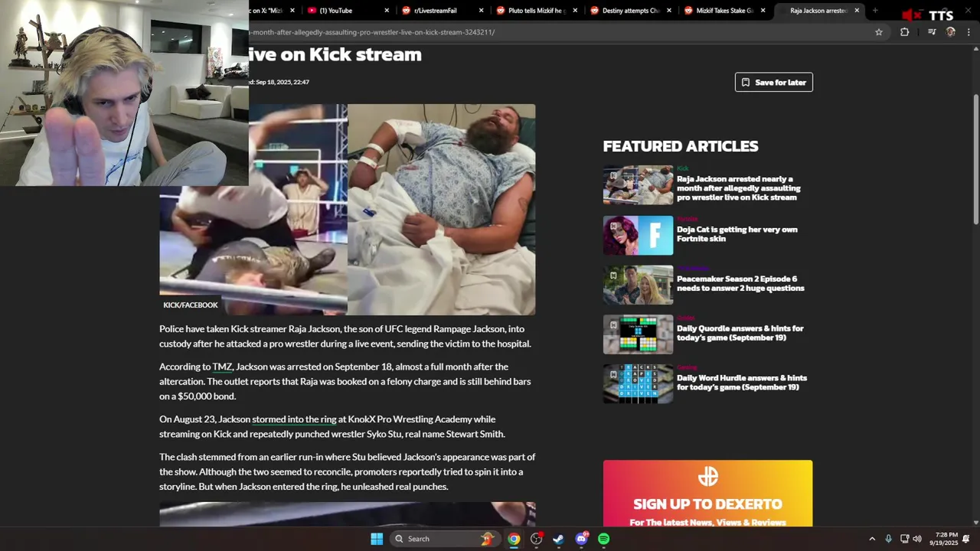Image resolution: width=980 pixels, height=551 pixels.
Task: Open the OBS-style taskbar icon with red dot
Action: tap(536, 539)
